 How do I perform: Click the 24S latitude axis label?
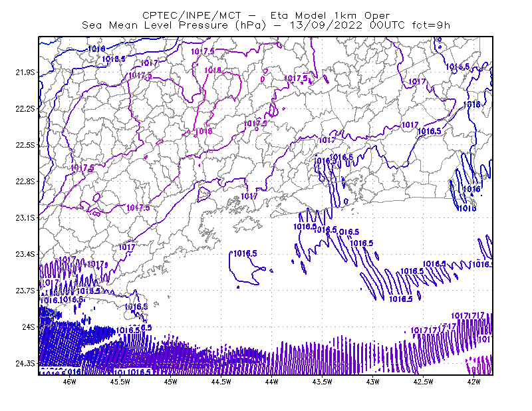pyautogui.click(x=28, y=327)
